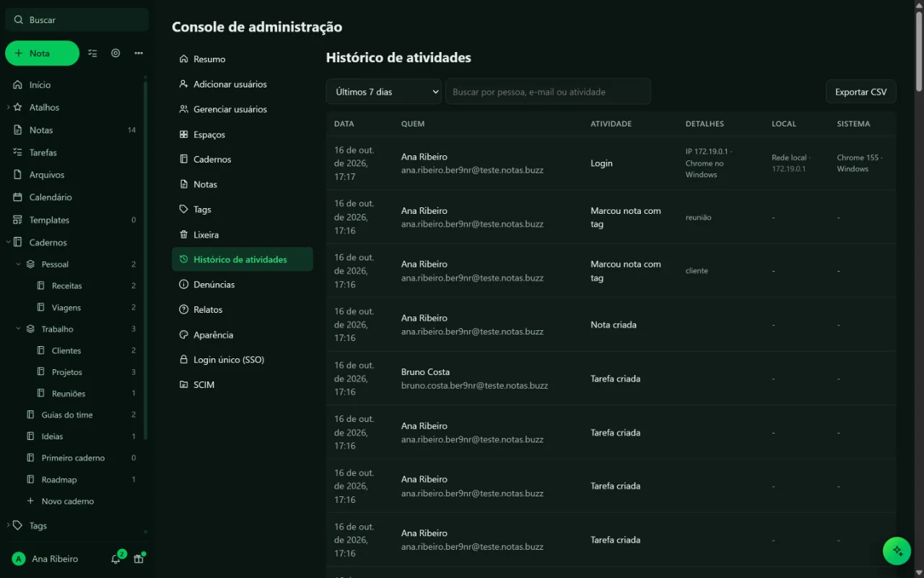Click the palette icon beside Aparência
This screenshot has width=924, height=578.
click(x=183, y=335)
